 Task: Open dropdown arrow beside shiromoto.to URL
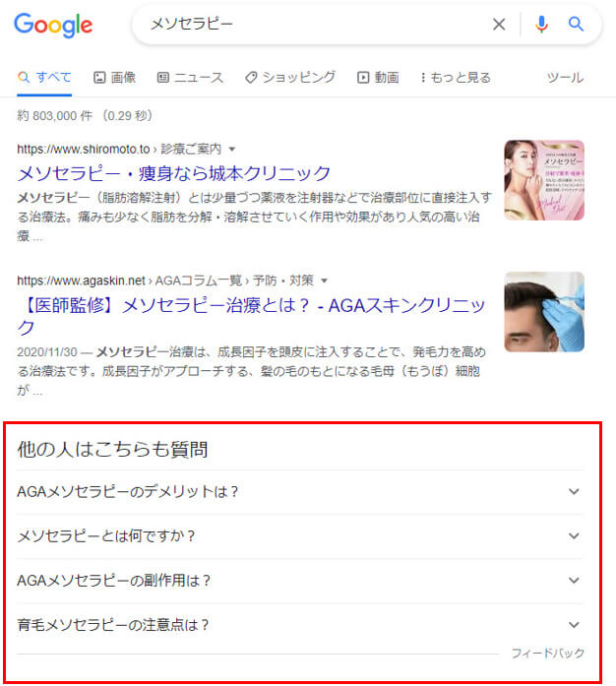pos(232,150)
